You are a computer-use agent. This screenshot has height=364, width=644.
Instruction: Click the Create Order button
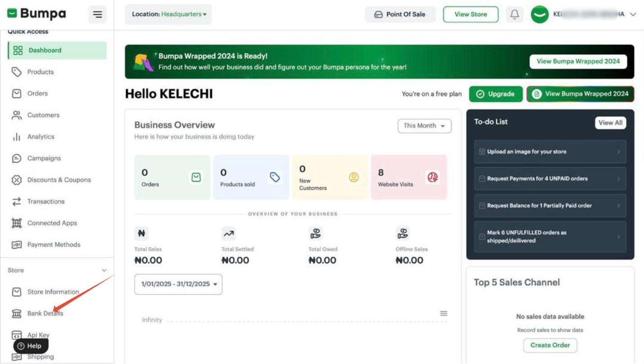550,346
